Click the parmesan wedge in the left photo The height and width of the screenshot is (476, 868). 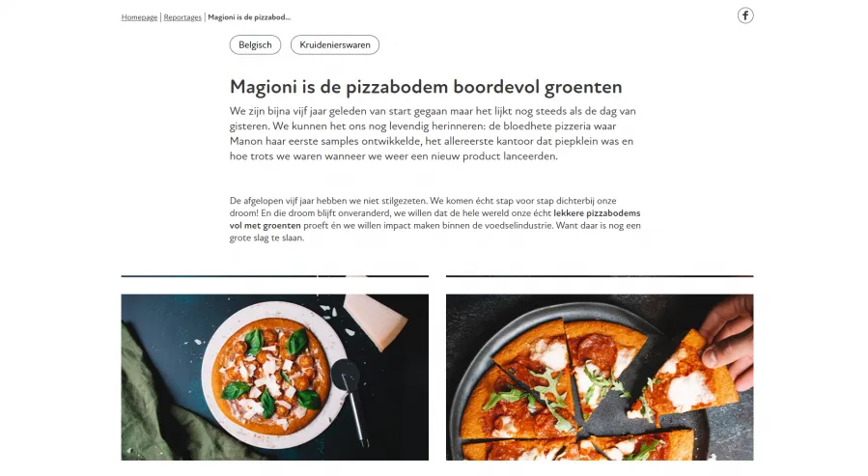click(376, 321)
